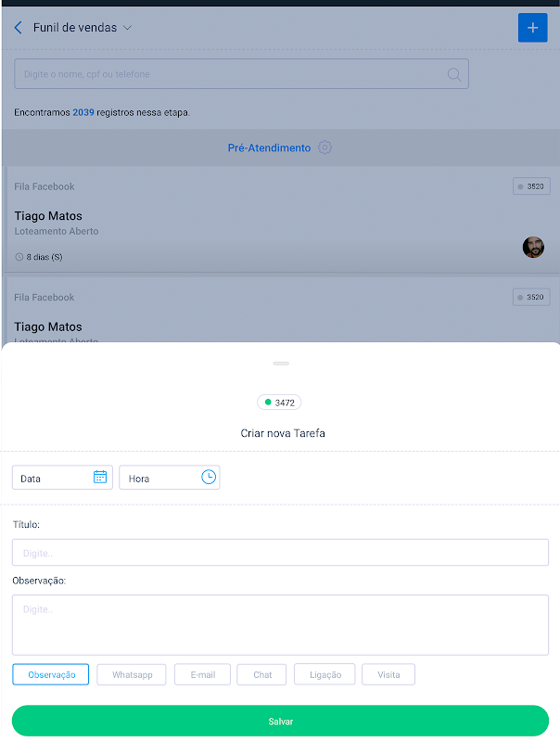The width and height of the screenshot is (560, 742).
Task: Focus the name, cpf or telefone search field
Action: [x=241, y=74]
